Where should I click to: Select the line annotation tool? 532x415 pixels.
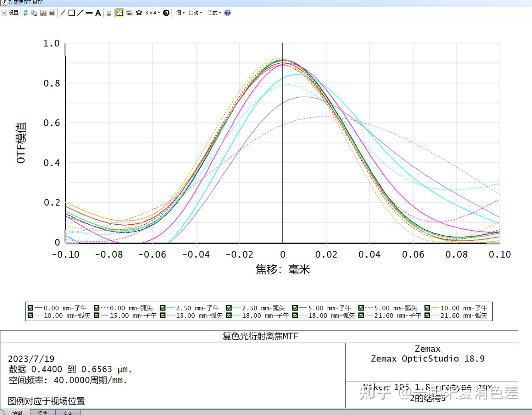tap(89, 13)
